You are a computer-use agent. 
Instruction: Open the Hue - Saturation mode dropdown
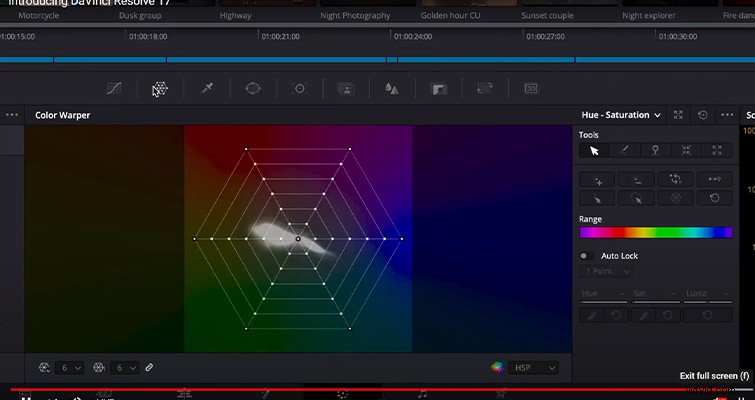coord(621,115)
